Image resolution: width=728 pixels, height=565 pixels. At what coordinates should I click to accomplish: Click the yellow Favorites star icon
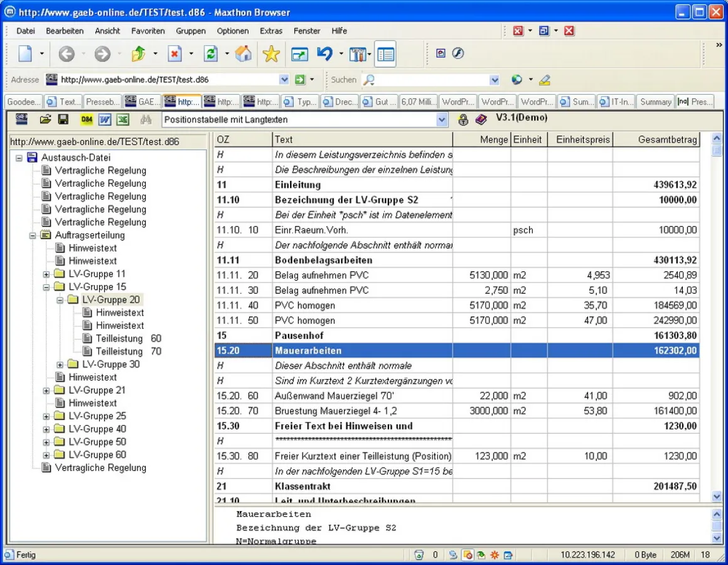click(x=270, y=55)
